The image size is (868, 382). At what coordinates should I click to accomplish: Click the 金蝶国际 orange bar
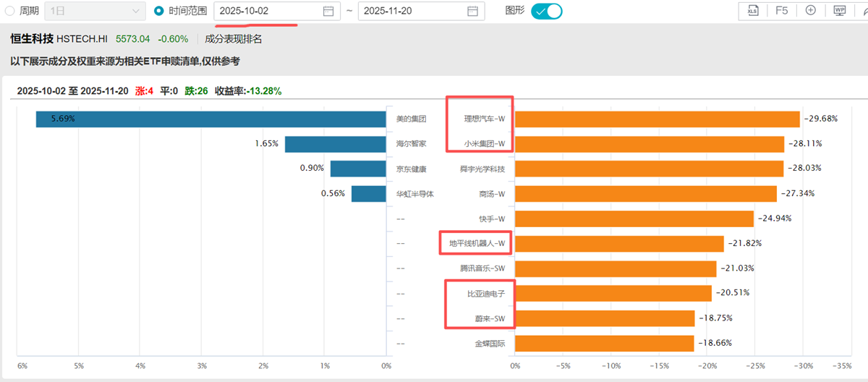point(605,343)
